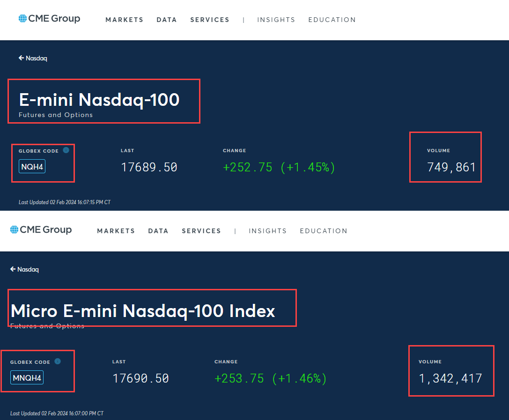Click last price 17690.50
509x420 pixels.
(140, 378)
